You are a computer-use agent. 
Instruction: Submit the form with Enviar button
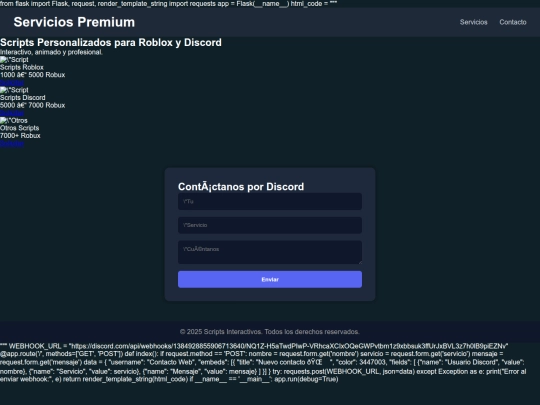coord(270,279)
